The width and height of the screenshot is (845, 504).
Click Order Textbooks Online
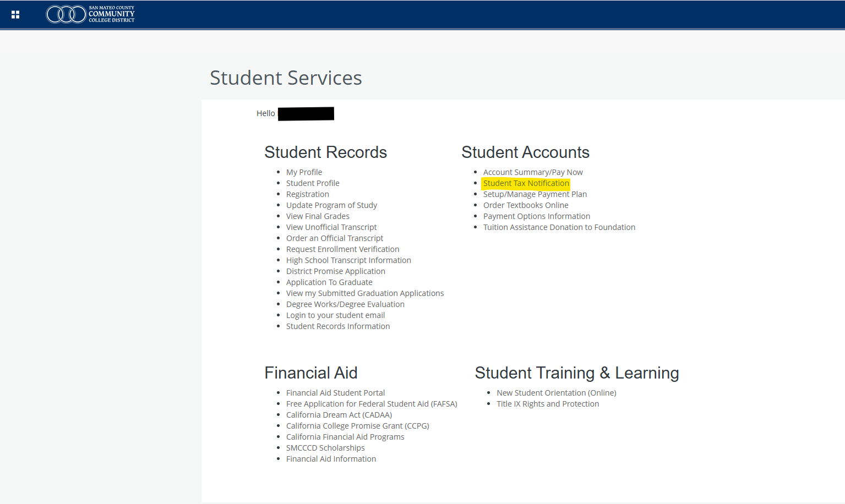tap(526, 205)
